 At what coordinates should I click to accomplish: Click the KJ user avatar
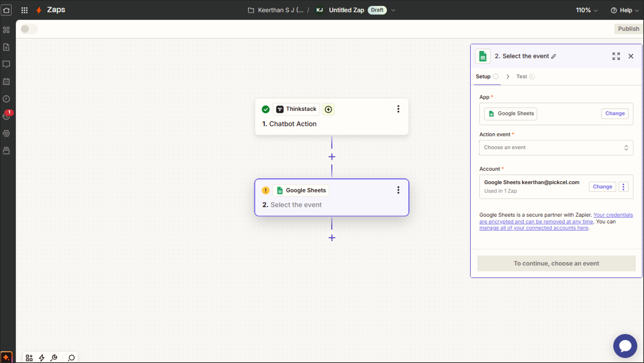tap(320, 10)
